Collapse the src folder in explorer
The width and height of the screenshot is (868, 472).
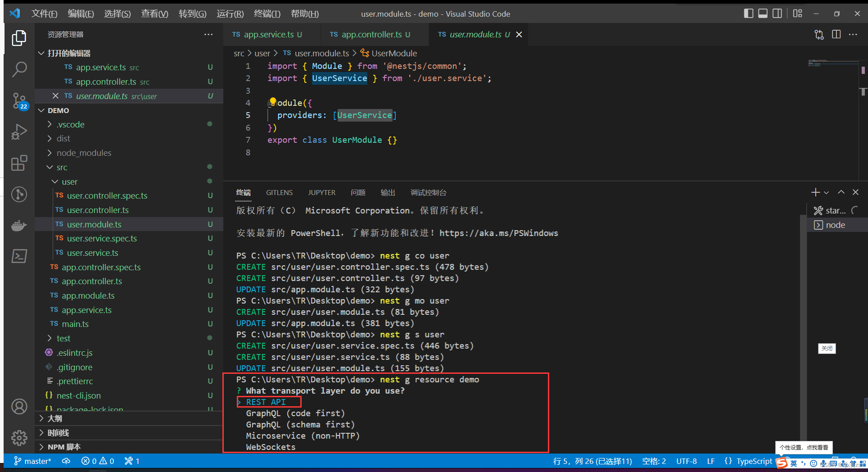click(62, 167)
